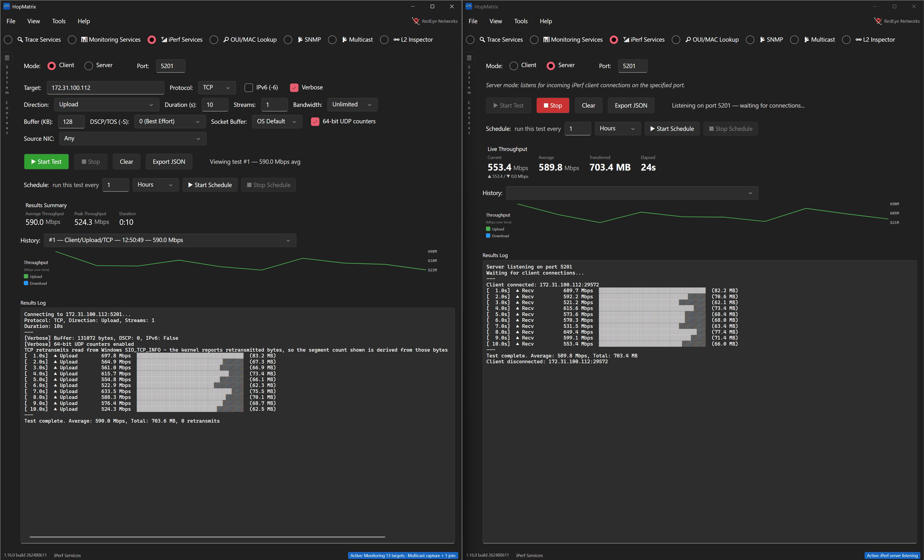Click Active iPerf server listening status badge
This screenshot has width=924, height=560.
click(x=892, y=555)
